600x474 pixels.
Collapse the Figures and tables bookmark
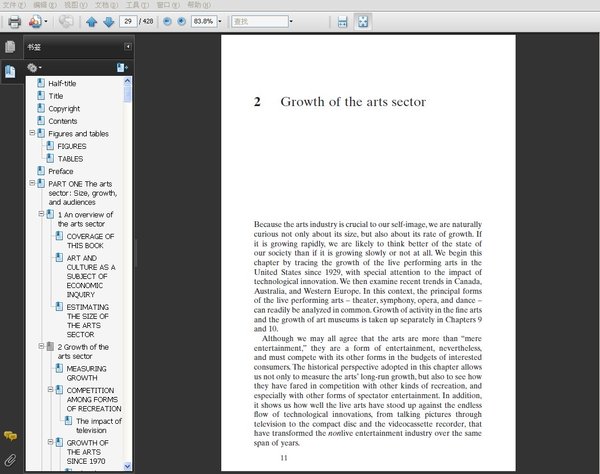[x=32, y=133]
